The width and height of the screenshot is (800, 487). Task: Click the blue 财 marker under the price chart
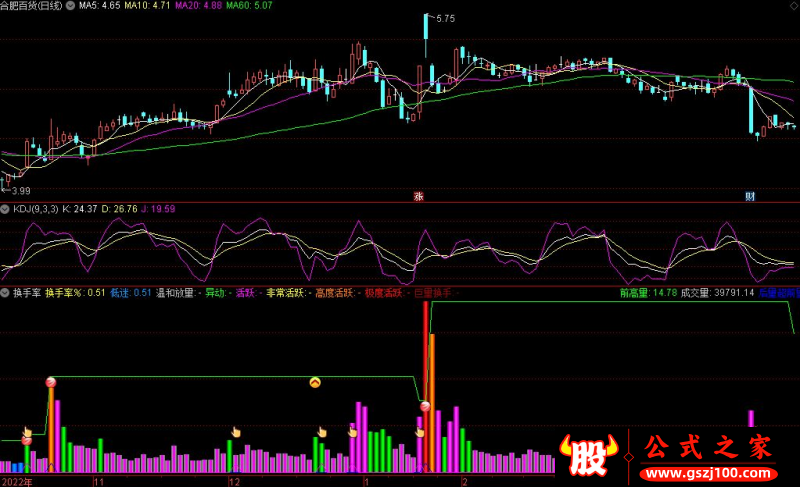pyautogui.click(x=749, y=196)
